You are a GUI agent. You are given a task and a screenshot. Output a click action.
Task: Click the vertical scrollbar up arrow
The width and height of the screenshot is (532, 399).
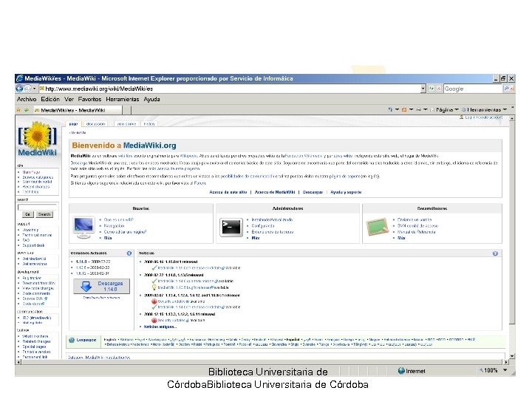(x=512, y=118)
